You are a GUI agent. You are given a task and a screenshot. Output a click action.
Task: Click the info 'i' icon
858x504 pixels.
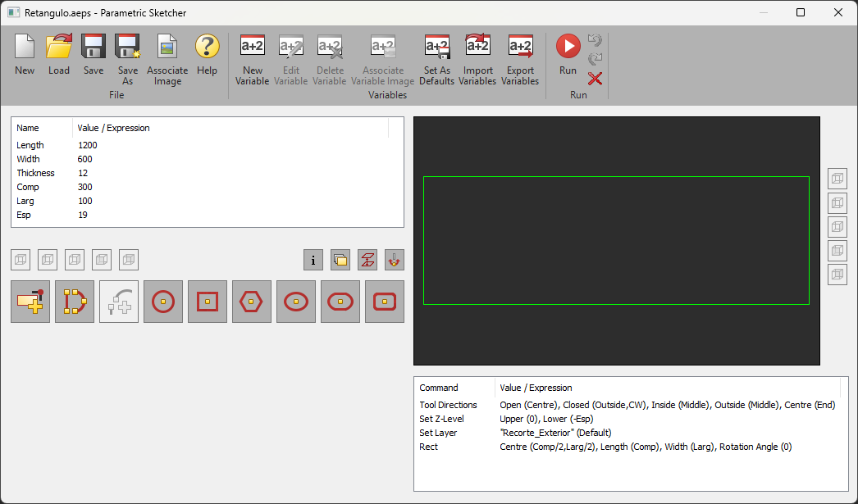tap(313, 261)
